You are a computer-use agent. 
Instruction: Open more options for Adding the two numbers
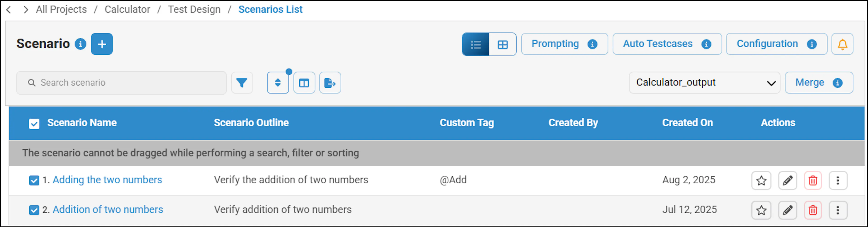pyautogui.click(x=838, y=180)
